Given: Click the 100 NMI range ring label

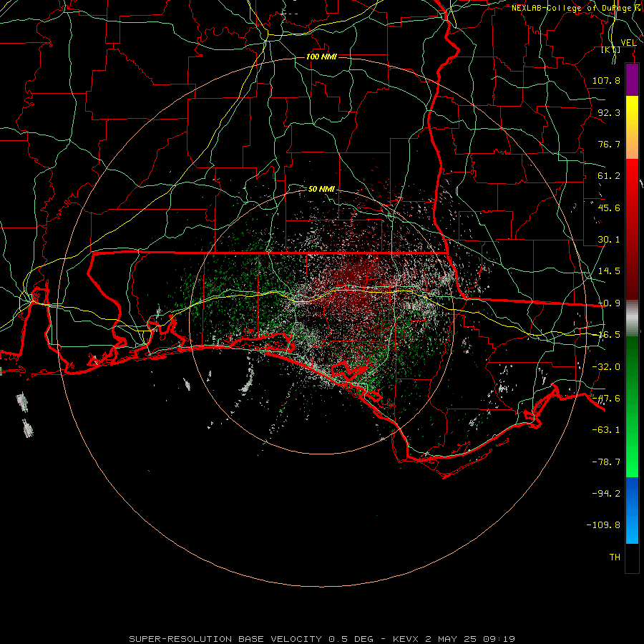Looking at the screenshot, I should (x=321, y=57).
